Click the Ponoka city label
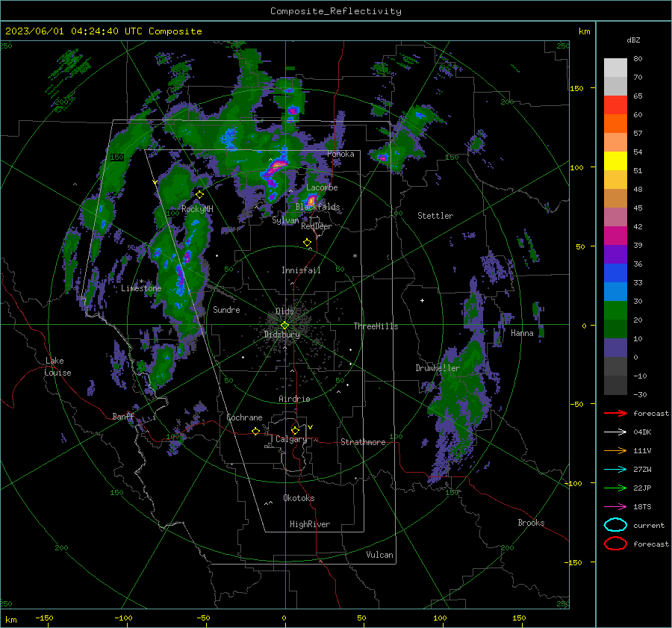 pyautogui.click(x=340, y=154)
